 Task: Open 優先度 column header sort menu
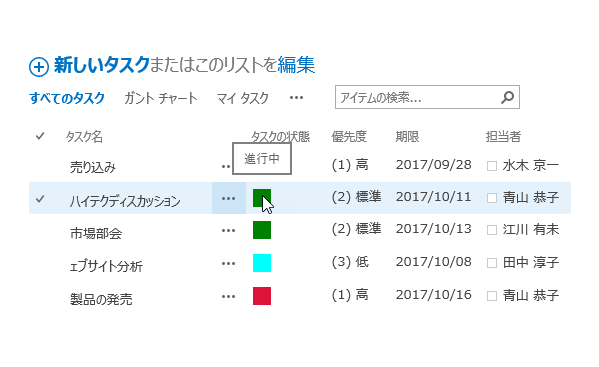tap(349, 136)
